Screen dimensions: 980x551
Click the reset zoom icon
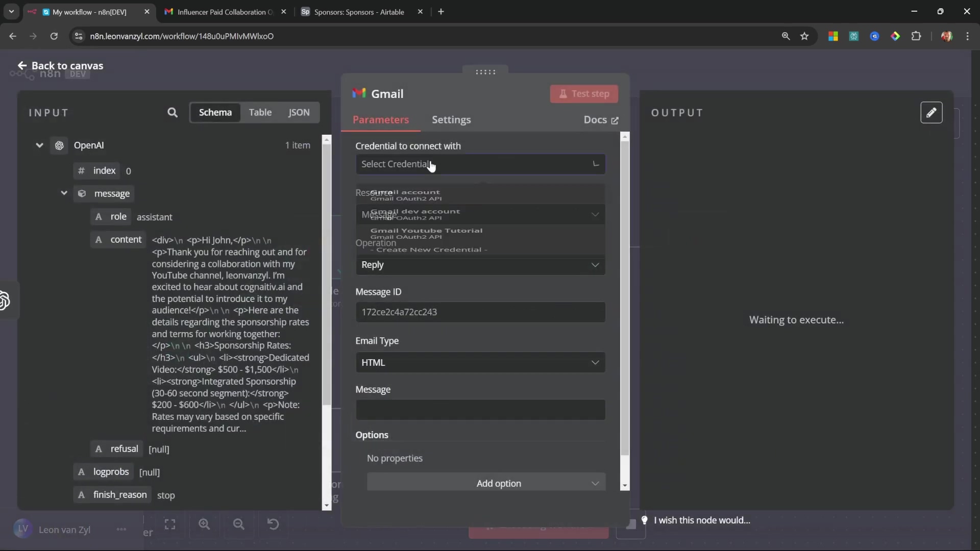(273, 524)
